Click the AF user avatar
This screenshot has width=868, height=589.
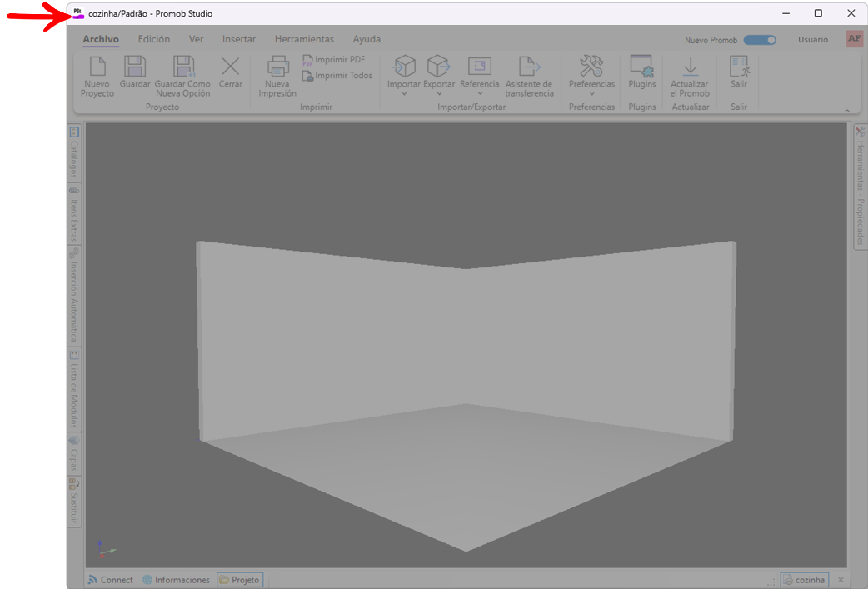(854, 39)
